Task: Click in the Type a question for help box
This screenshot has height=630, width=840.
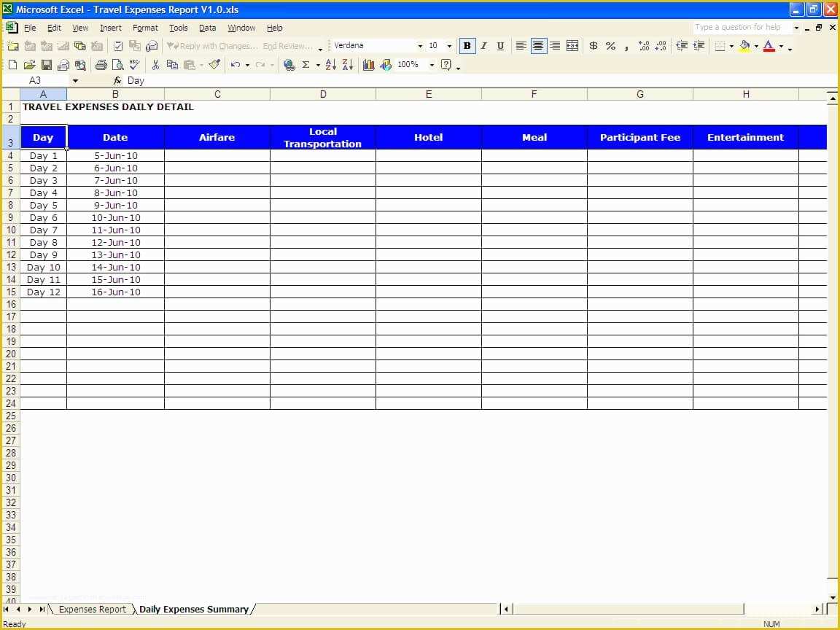Action: (742, 27)
